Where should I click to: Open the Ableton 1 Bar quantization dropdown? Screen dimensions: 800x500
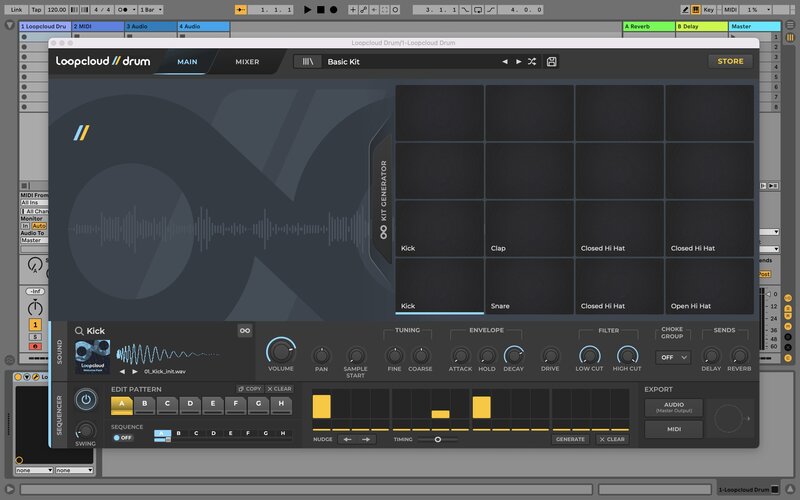coord(151,9)
